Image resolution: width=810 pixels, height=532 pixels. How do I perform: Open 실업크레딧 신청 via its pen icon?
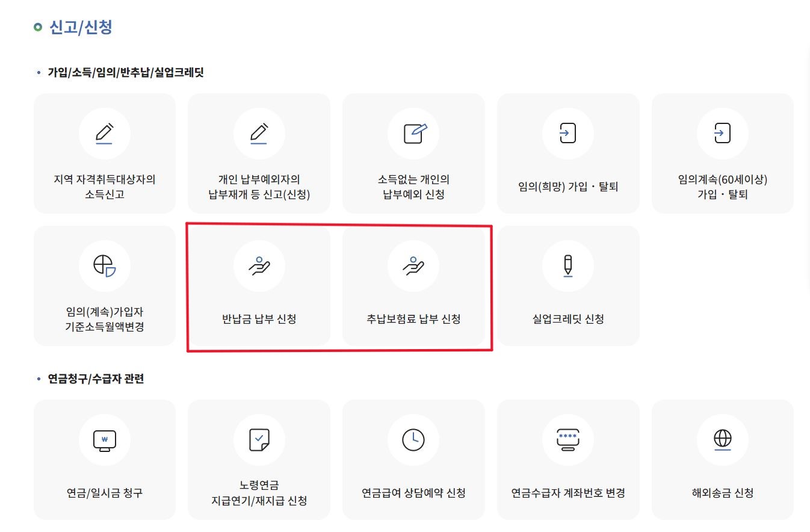pyautogui.click(x=567, y=266)
